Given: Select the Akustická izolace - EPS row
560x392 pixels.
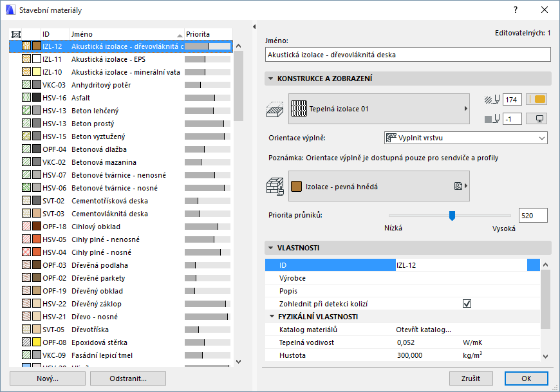Looking at the screenshot, I should point(121,59).
